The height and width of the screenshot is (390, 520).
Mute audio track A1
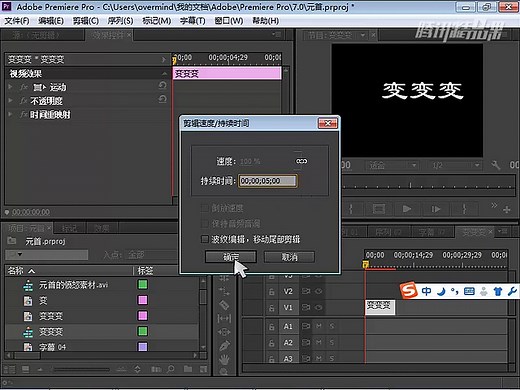[x=319, y=326]
